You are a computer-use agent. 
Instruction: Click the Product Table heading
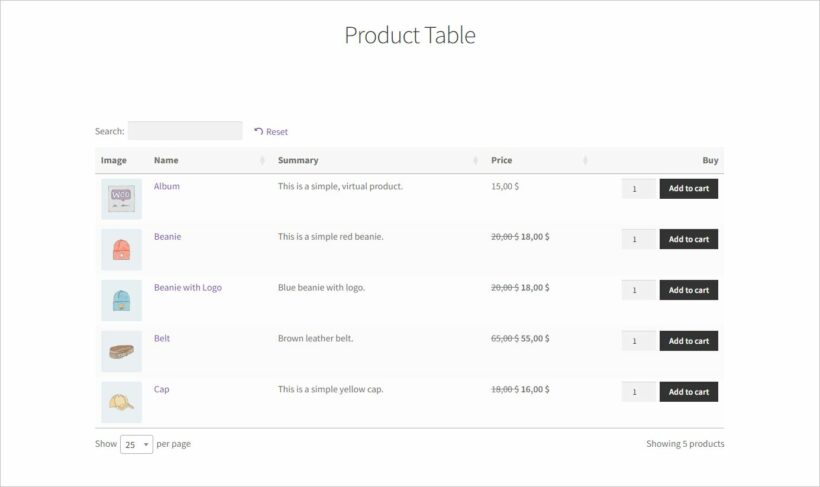tap(410, 36)
